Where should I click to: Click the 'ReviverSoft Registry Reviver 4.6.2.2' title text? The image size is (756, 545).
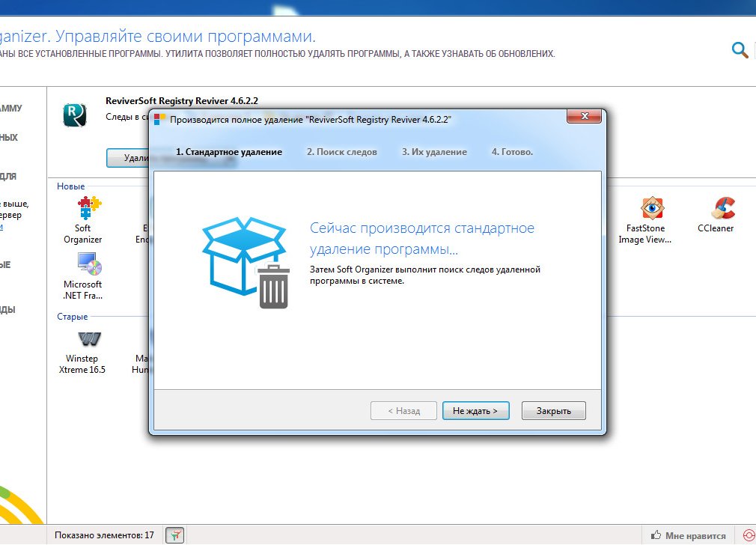(x=182, y=101)
